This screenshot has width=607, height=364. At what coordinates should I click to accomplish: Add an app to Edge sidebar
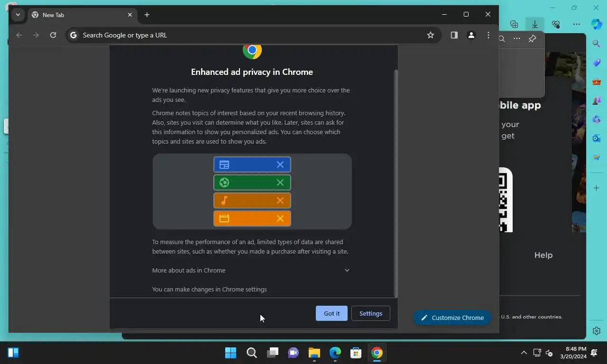[597, 188]
